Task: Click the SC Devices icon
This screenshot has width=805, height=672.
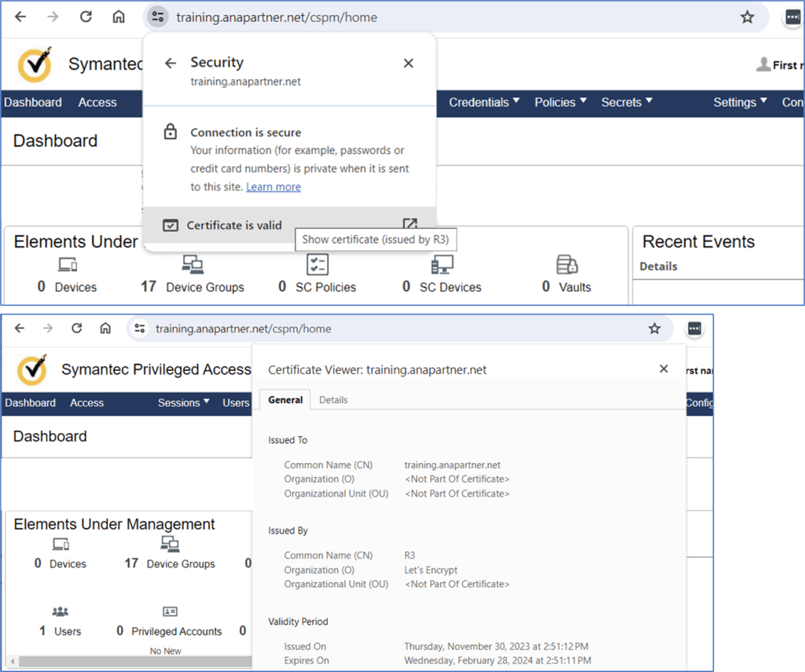Action: (x=442, y=264)
